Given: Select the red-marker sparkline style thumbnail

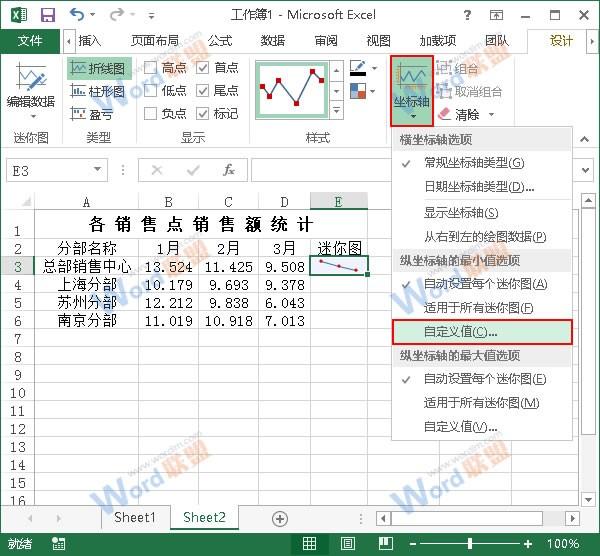Looking at the screenshot, I should point(292,90).
